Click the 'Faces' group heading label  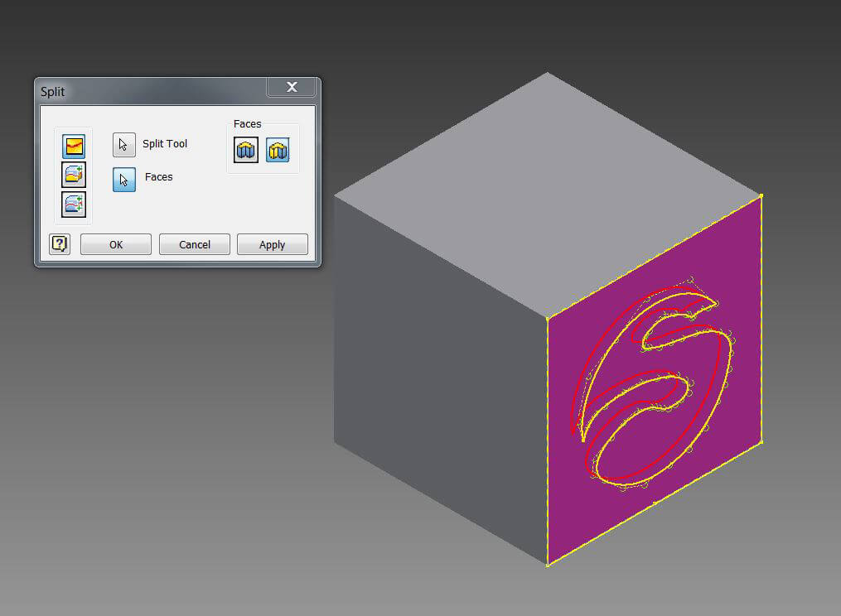pos(247,124)
